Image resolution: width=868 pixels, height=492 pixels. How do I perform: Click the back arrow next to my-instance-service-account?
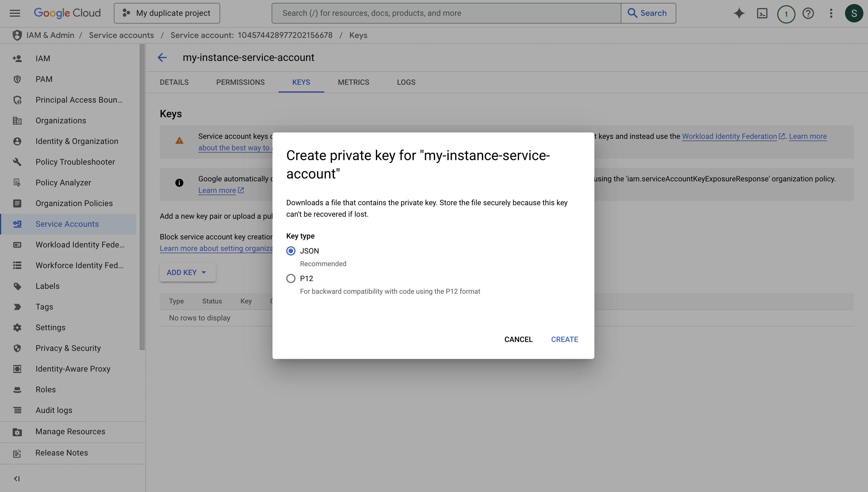click(162, 57)
